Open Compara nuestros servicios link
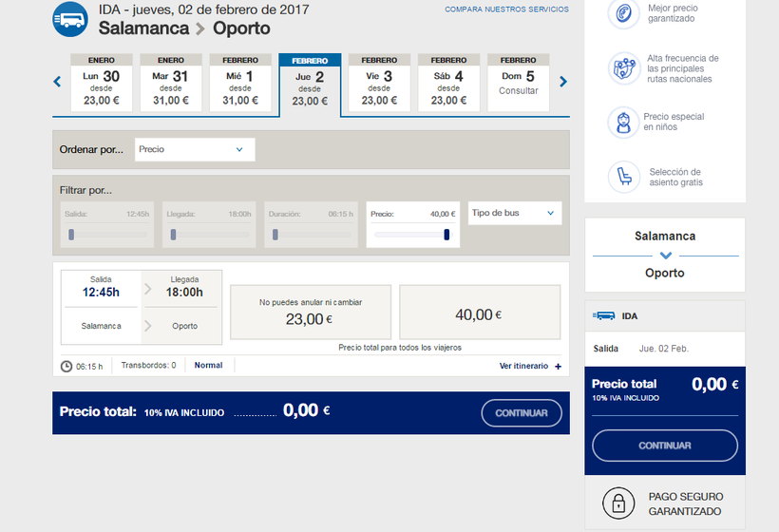The width and height of the screenshot is (779, 532). click(x=506, y=9)
